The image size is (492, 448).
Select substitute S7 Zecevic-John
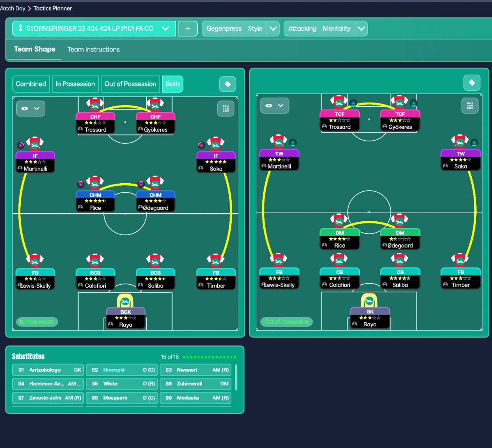[48, 398]
